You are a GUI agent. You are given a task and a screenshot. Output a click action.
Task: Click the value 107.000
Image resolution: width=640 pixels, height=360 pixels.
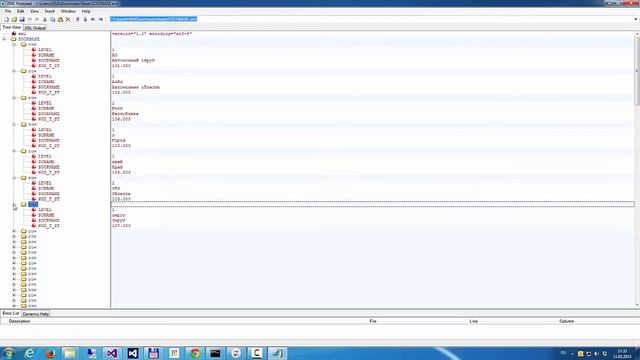point(121,226)
